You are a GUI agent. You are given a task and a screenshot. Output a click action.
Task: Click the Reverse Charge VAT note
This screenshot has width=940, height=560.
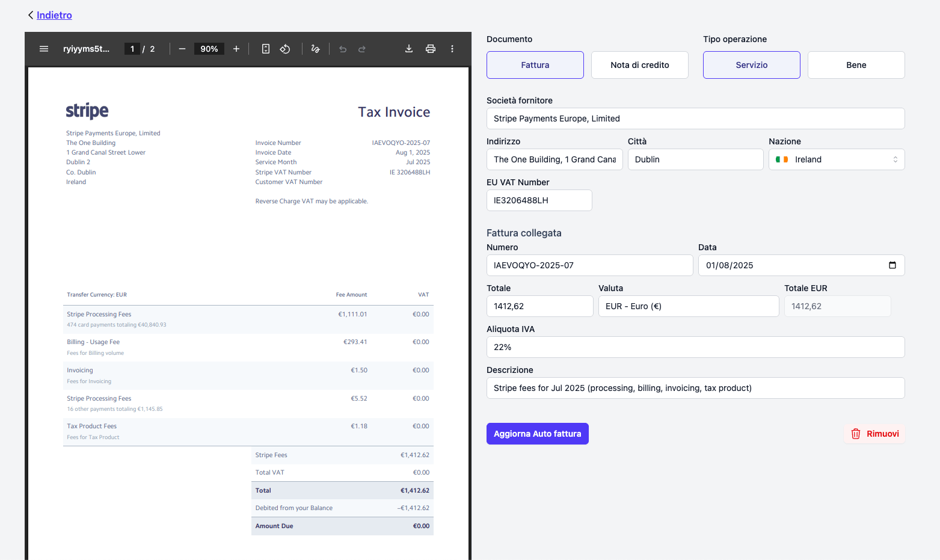pyautogui.click(x=312, y=202)
